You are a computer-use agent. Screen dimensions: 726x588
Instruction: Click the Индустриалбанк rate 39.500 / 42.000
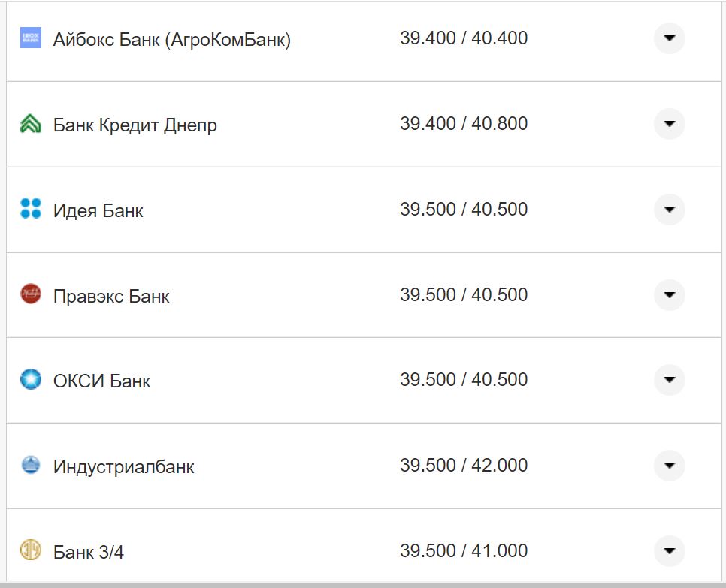463,466
